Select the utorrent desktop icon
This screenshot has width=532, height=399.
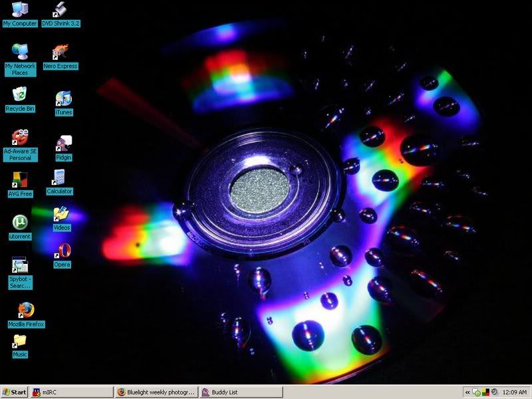(x=20, y=227)
